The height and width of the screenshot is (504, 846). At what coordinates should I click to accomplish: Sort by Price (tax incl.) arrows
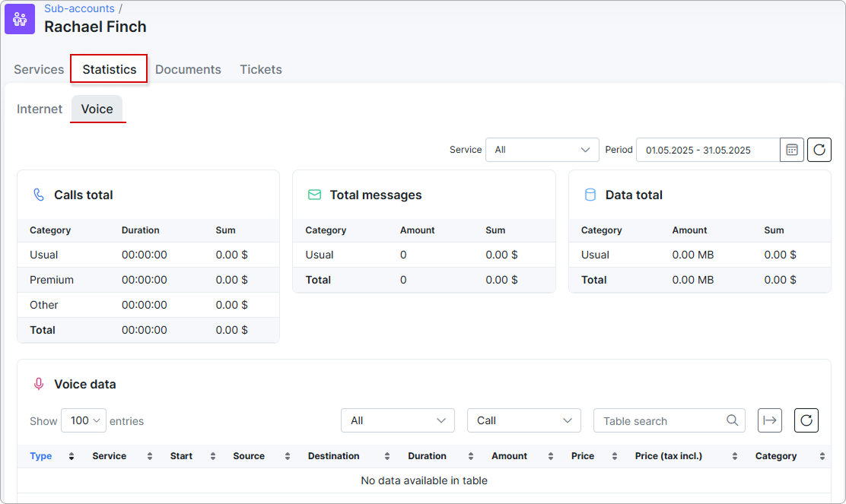734,456
